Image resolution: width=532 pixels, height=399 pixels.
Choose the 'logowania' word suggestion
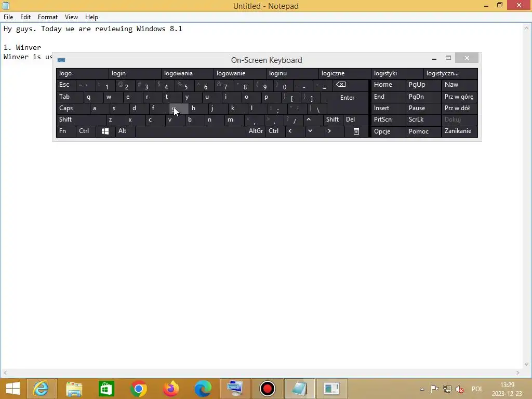187,73
